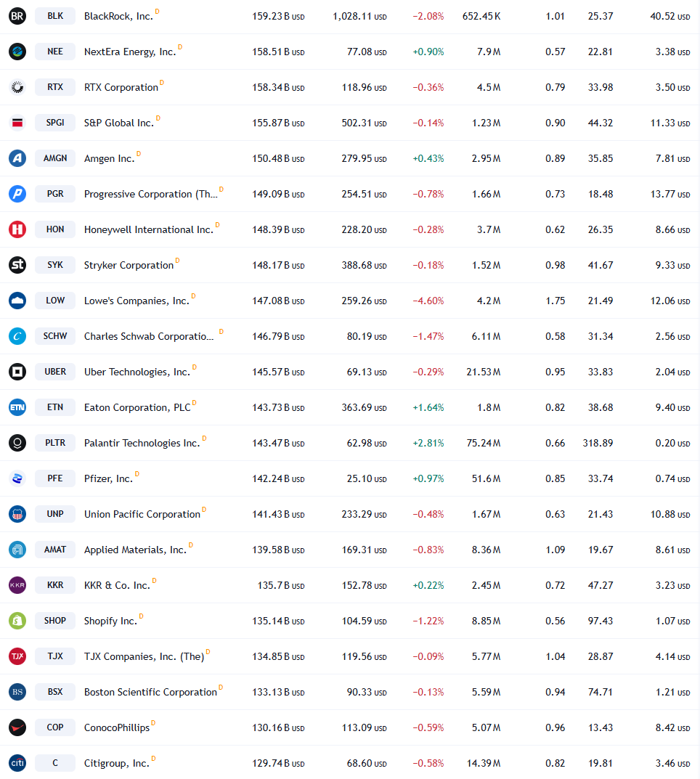Open Lowe's Companies, Inc. link
Image resolution: width=700 pixels, height=779 pixels.
coord(137,301)
